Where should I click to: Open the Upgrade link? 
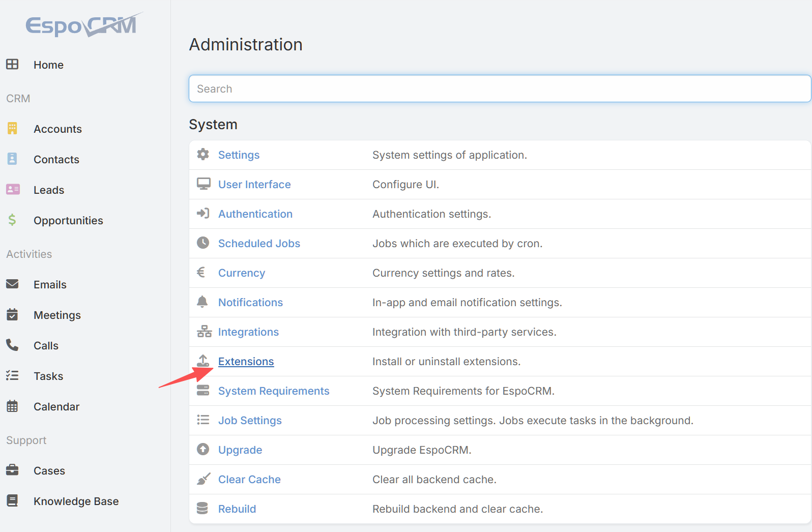coord(240,450)
